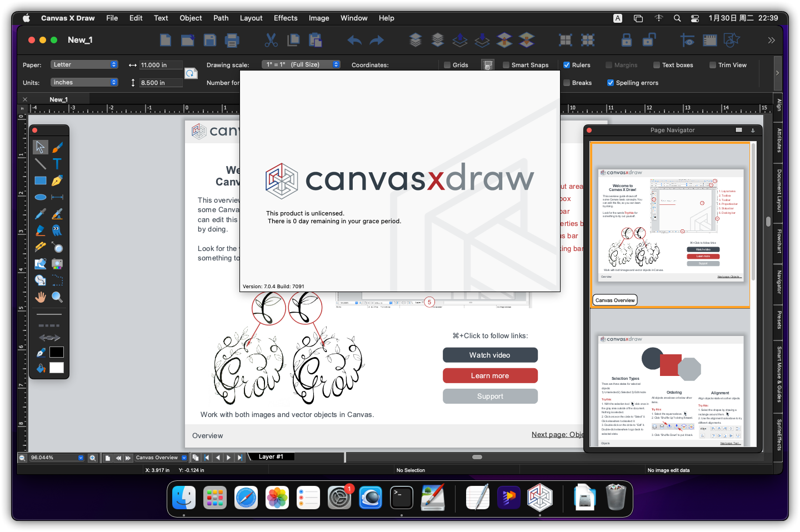
Task: Expand the Drawing scale dropdown
Action: [301, 64]
